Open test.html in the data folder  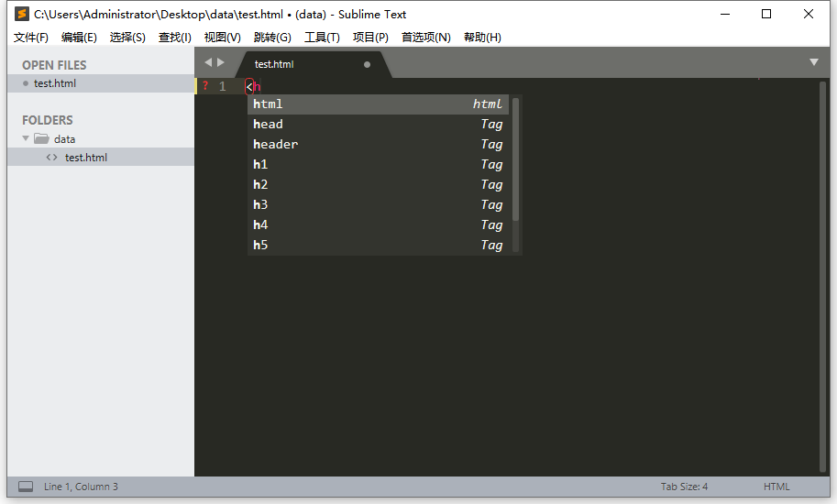tap(101, 158)
